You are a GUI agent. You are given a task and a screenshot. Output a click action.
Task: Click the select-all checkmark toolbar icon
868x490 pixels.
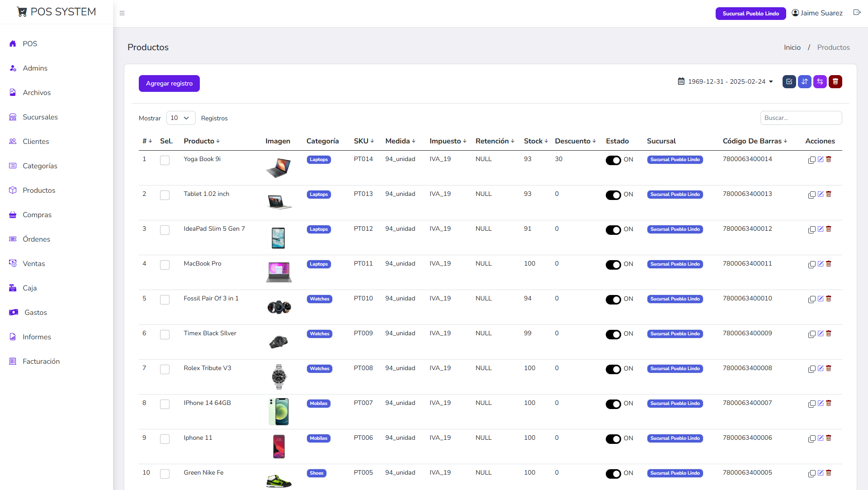(x=789, y=81)
